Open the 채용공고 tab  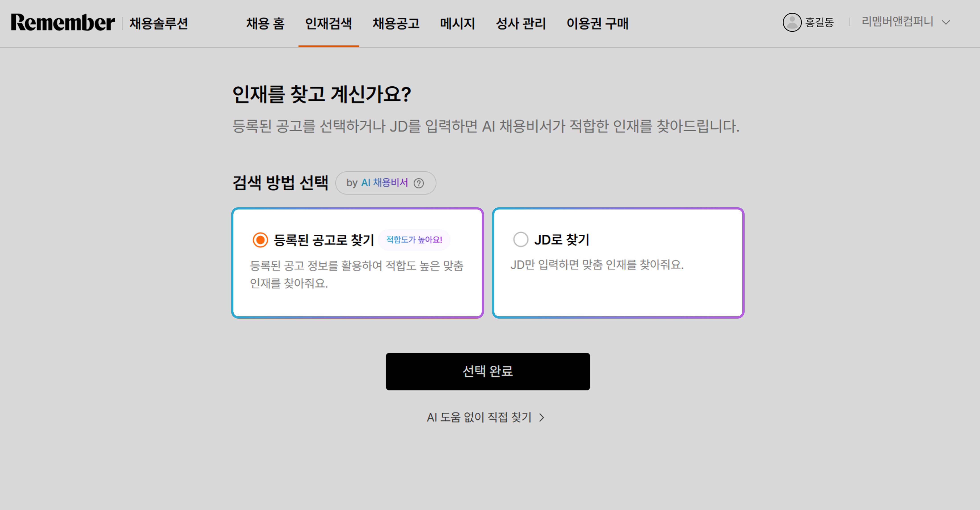pyautogui.click(x=396, y=23)
